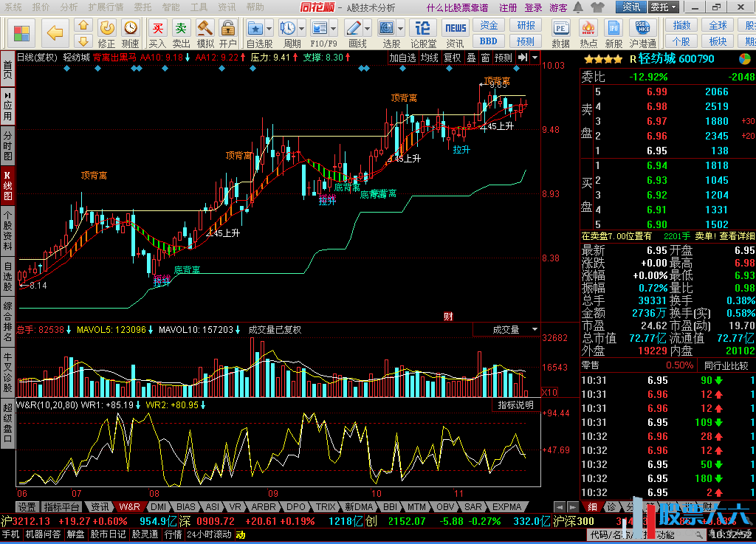Toggle the 叠 overlay option
This screenshot has width=756, height=544.
[x=471, y=58]
